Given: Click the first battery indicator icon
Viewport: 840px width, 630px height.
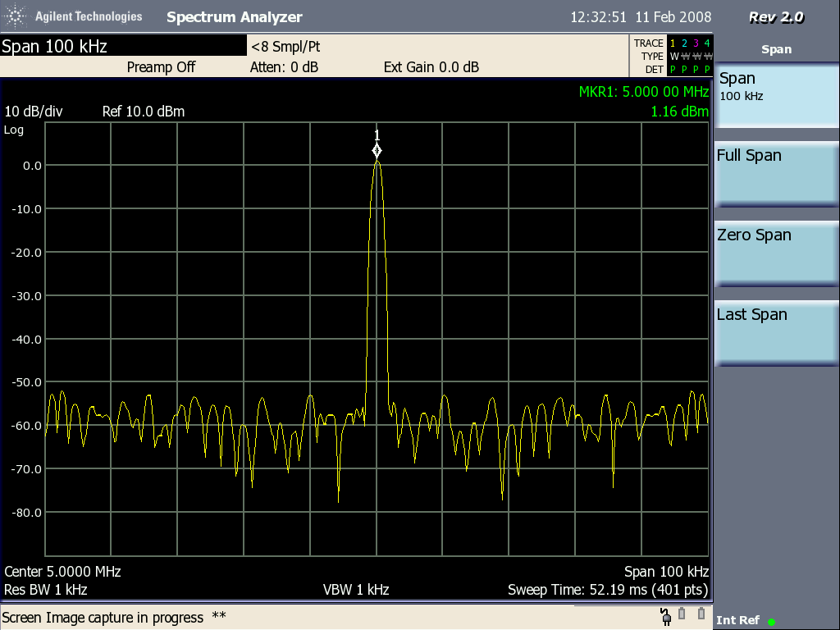Looking at the screenshot, I should click(682, 614).
